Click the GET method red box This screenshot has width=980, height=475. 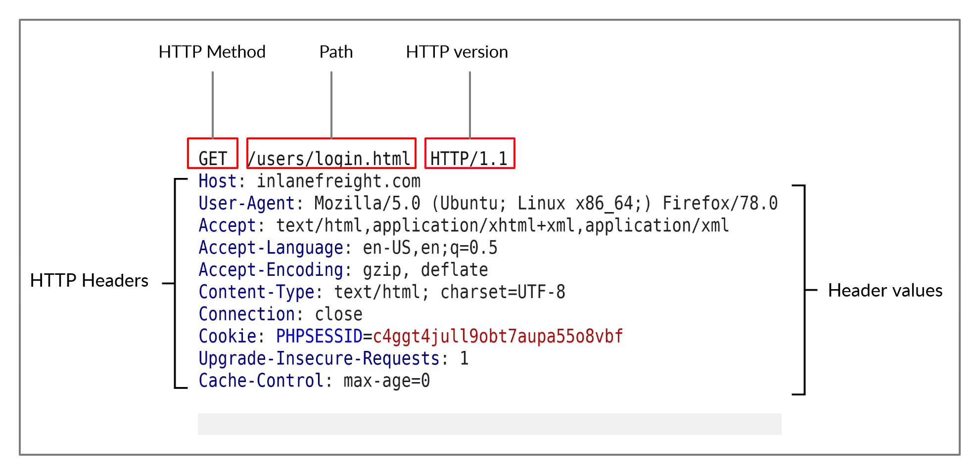click(x=213, y=154)
